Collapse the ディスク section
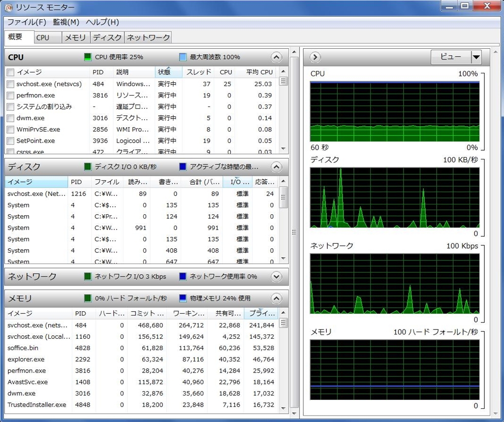 pyautogui.click(x=277, y=167)
